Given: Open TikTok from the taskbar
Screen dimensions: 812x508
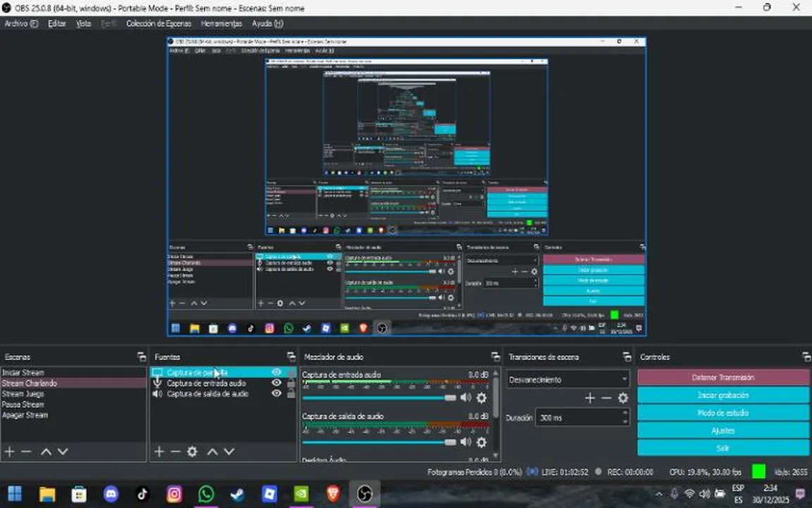Looking at the screenshot, I should tap(142, 494).
